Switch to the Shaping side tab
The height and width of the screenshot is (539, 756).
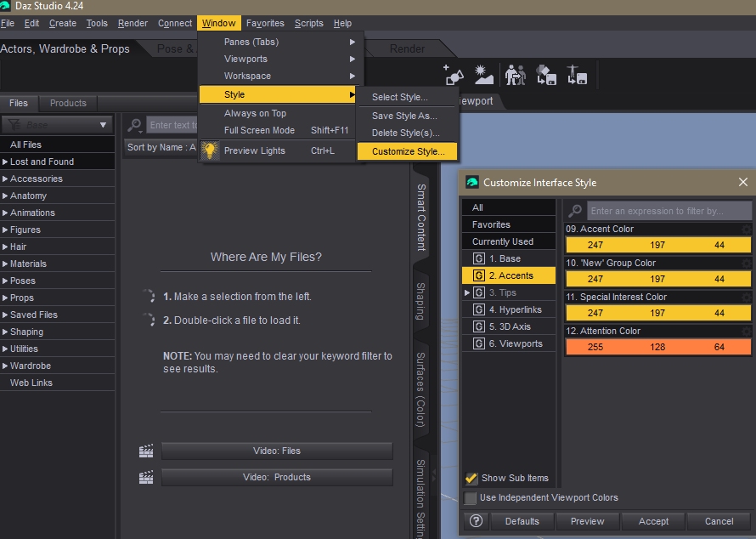[x=421, y=301]
